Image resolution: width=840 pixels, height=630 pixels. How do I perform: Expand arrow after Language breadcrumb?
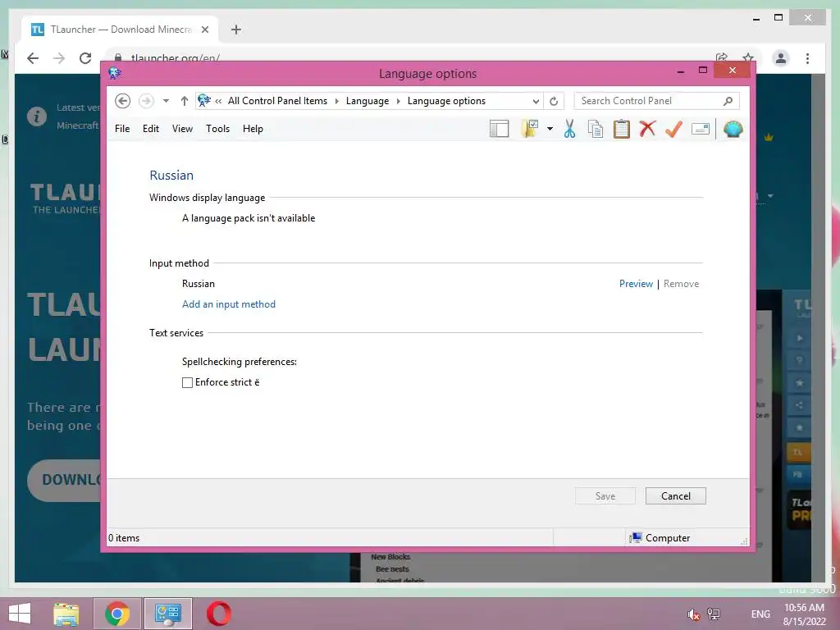point(399,101)
